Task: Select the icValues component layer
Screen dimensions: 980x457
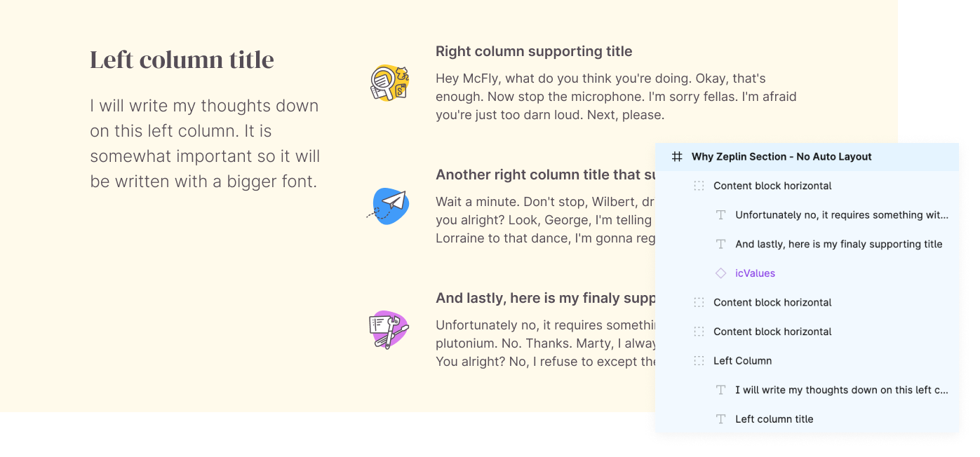Action: (754, 273)
